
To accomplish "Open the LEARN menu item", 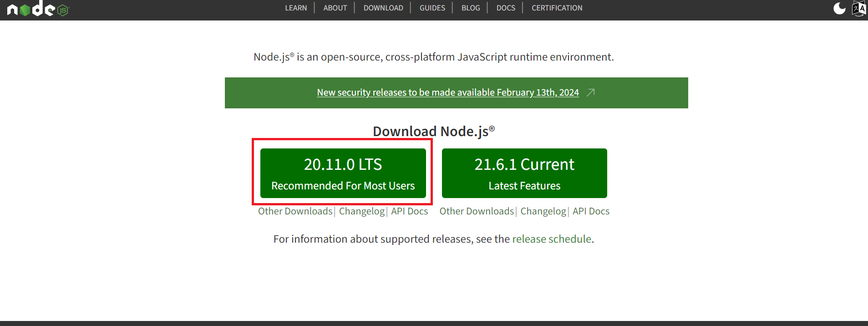I will (296, 8).
